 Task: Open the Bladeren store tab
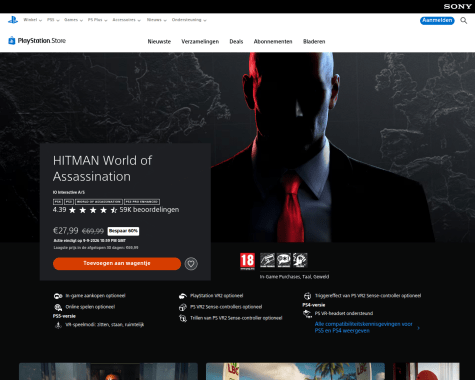pos(314,42)
